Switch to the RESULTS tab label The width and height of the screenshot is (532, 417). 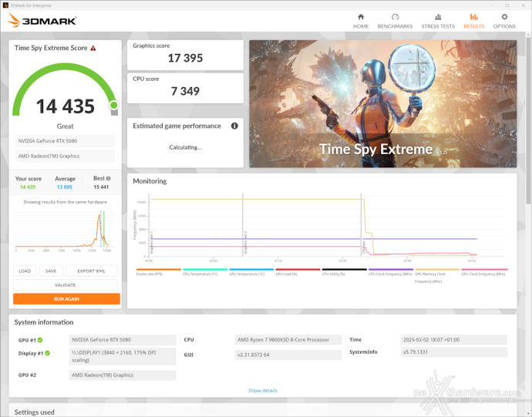[x=473, y=26]
